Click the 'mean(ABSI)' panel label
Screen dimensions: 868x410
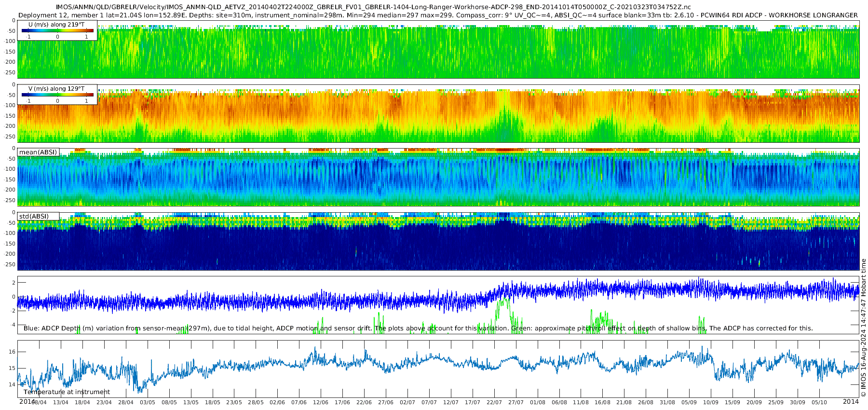click(38, 152)
